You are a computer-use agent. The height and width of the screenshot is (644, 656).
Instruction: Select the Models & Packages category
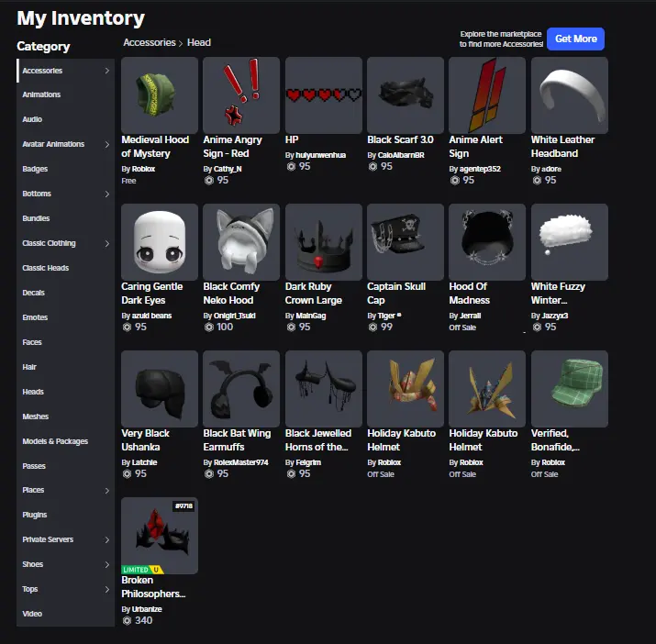click(55, 441)
